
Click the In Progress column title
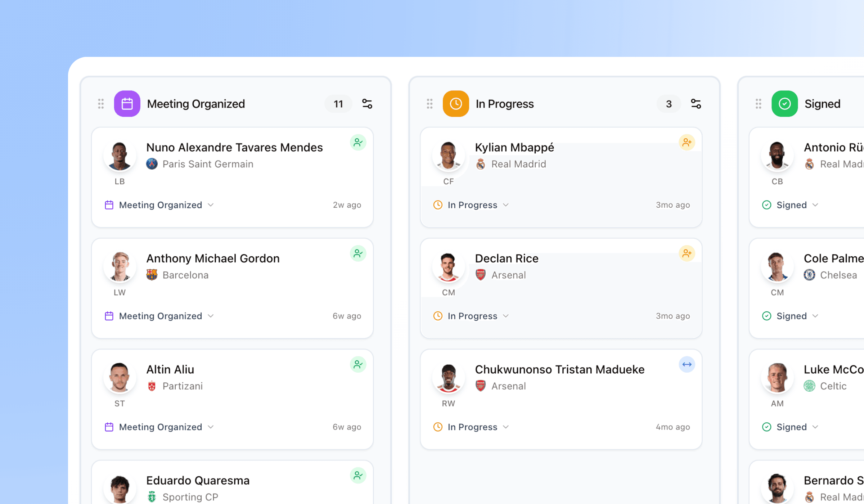(505, 104)
